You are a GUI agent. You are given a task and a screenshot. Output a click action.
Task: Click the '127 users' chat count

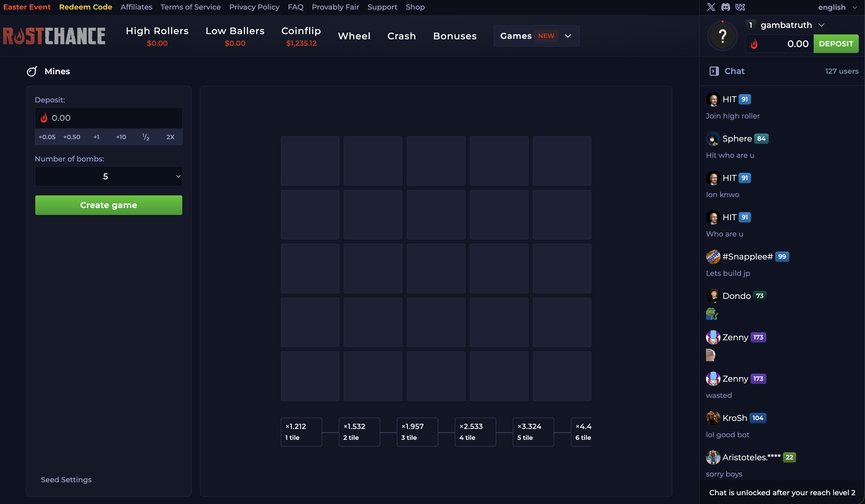(842, 71)
